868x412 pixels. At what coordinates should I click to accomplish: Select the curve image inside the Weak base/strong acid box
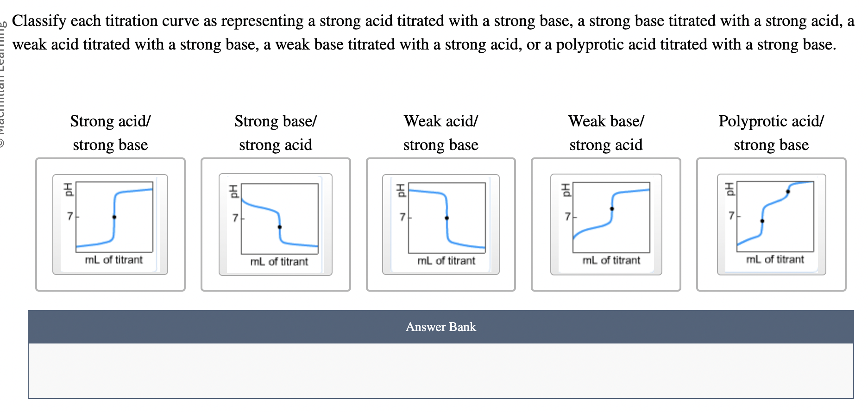(606, 224)
